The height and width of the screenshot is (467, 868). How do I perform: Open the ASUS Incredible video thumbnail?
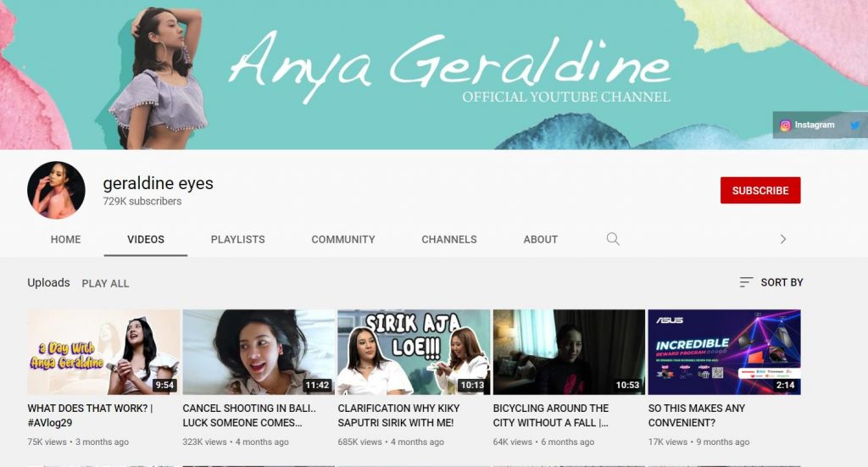pyautogui.click(x=724, y=352)
